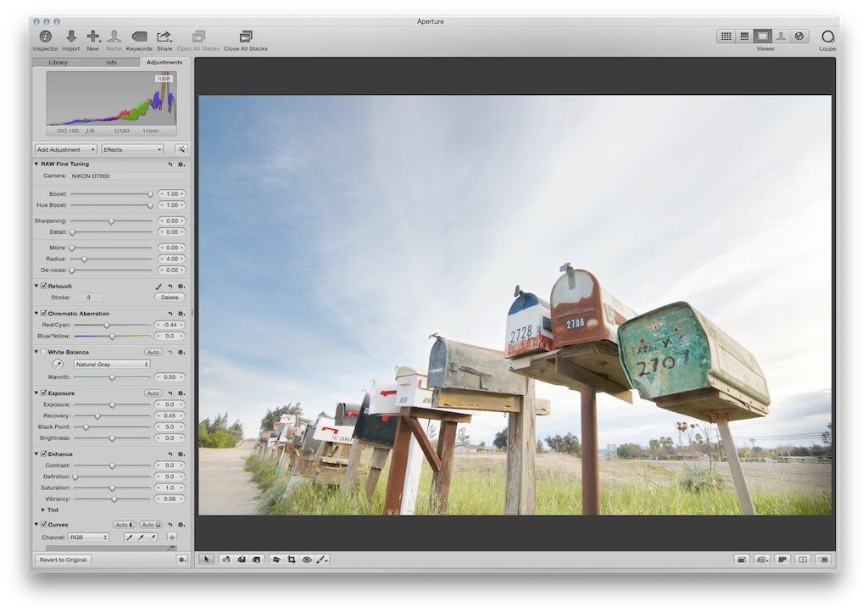The width and height of the screenshot is (868, 613).
Task: Collapse the Exposure section triangle
Action: pos(36,393)
